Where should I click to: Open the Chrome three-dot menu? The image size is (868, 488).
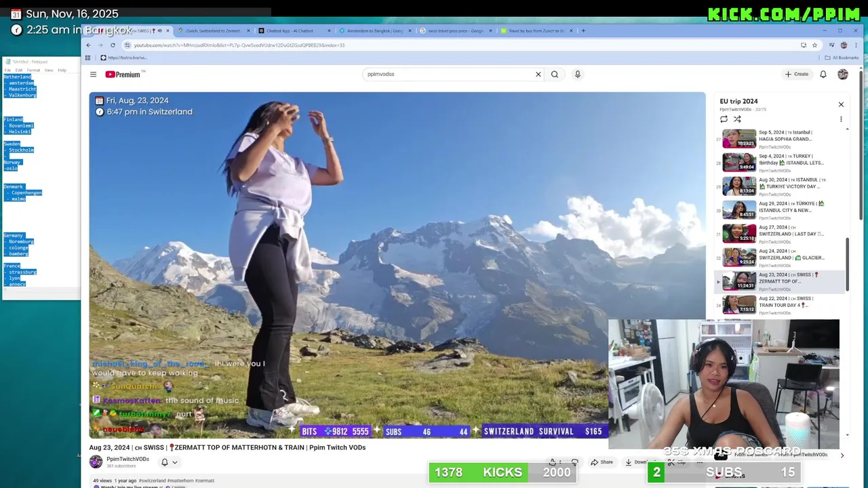click(856, 45)
